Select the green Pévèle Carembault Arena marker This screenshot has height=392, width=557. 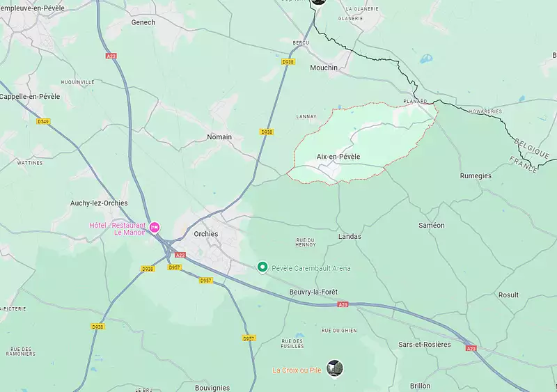point(262,267)
